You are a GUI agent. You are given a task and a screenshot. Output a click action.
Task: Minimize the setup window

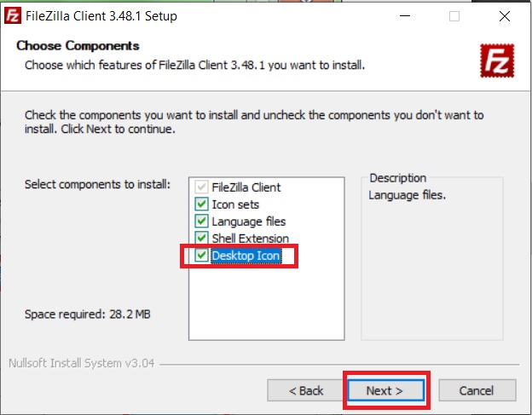405,16
